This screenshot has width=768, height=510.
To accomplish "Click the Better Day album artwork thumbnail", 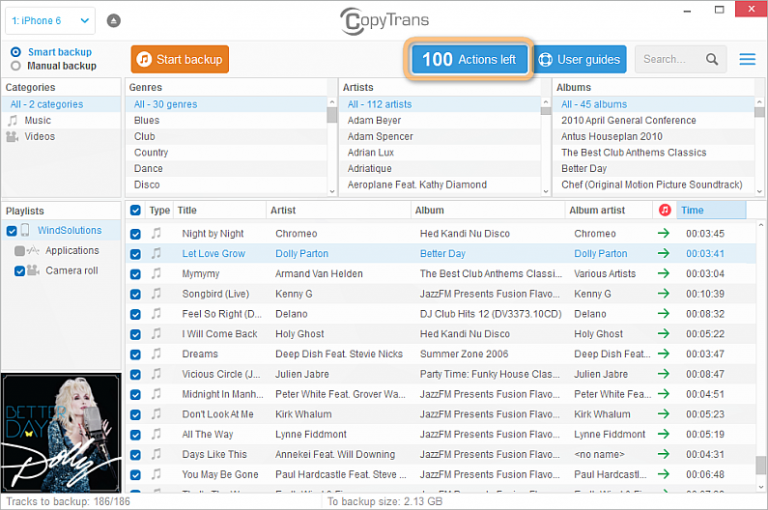I will (61, 432).
